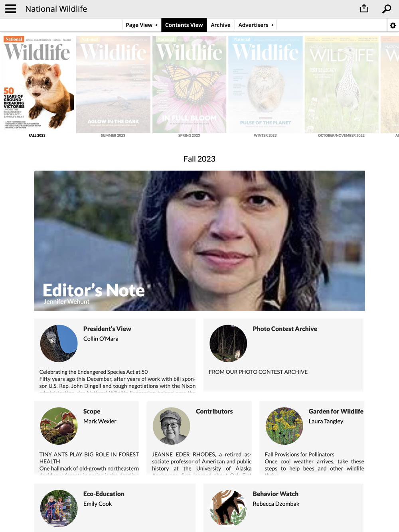Open the Eco-Education article

[x=115, y=508]
